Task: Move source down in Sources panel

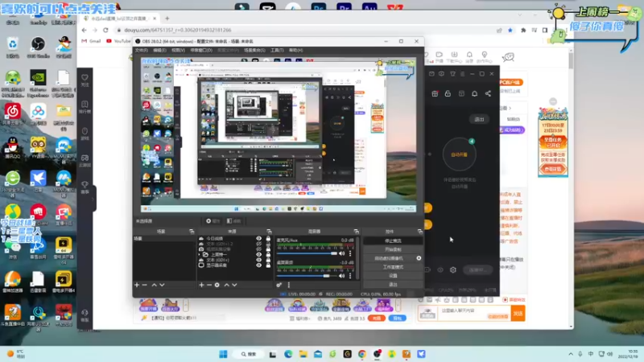Action: pos(234,285)
